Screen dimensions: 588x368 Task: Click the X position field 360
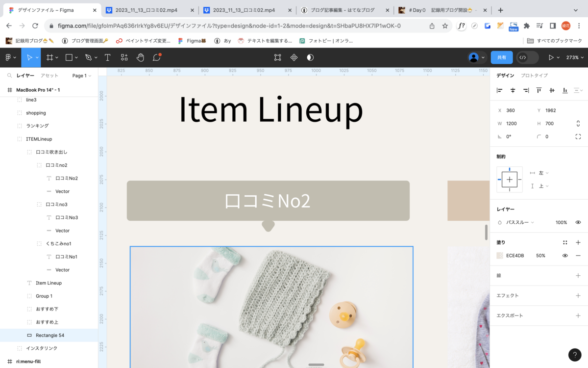point(514,110)
